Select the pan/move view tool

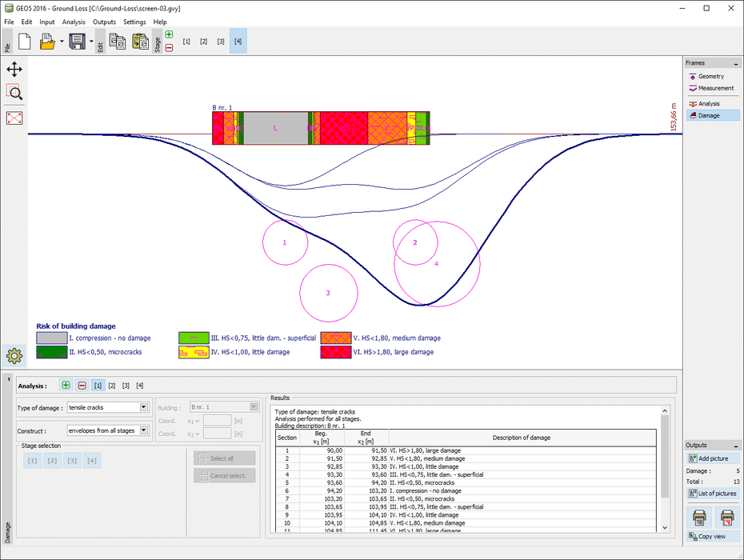[x=14, y=70]
